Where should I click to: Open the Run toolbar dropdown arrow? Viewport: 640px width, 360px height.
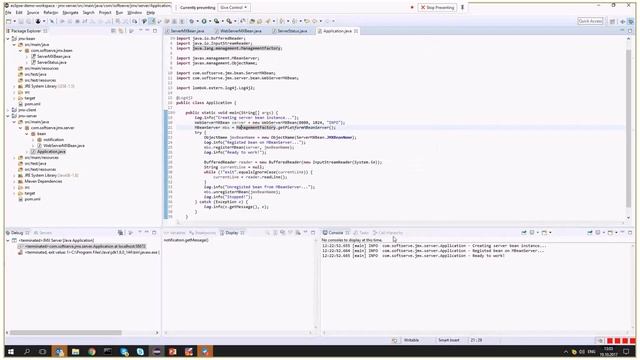(209, 21)
